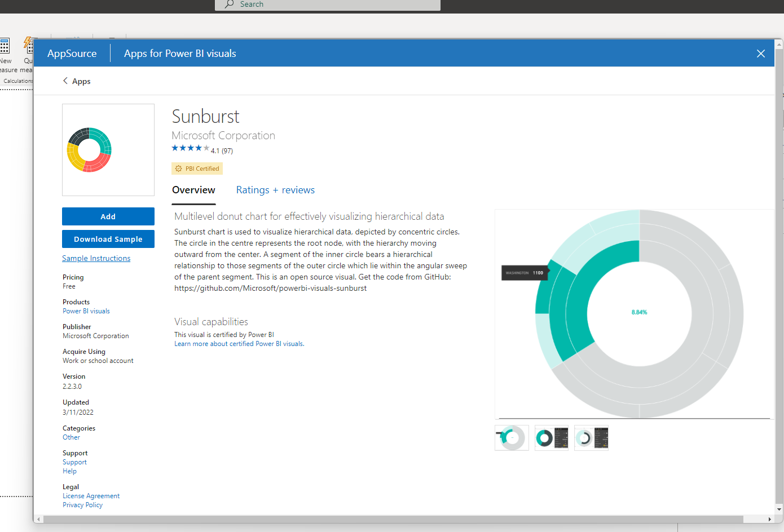Screen dimensions: 784x532
Task: Select the second screenshot thumbnail
Action: [x=552, y=438]
